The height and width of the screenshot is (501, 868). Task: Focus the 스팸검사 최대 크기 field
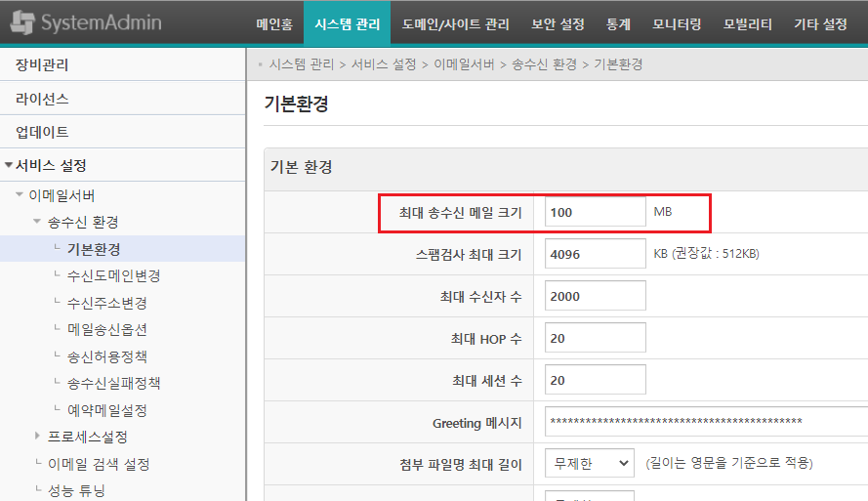595,254
